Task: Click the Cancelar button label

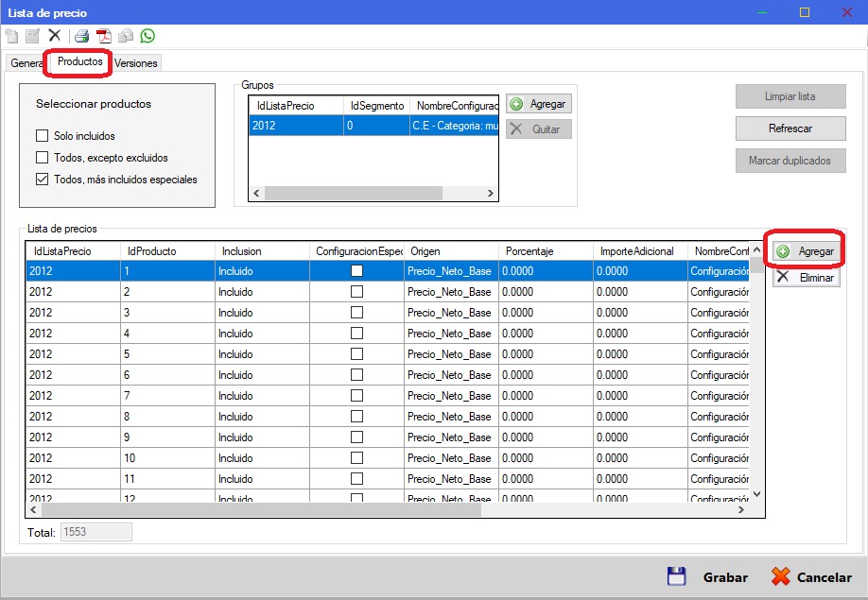Action: click(x=825, y=577)
